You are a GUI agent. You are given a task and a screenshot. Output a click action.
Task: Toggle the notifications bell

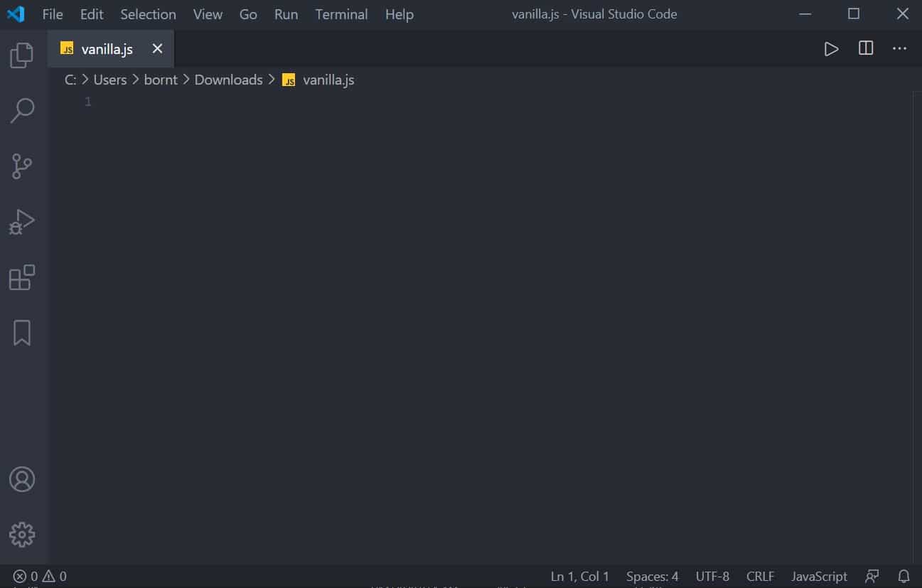[x=902, y=576]
